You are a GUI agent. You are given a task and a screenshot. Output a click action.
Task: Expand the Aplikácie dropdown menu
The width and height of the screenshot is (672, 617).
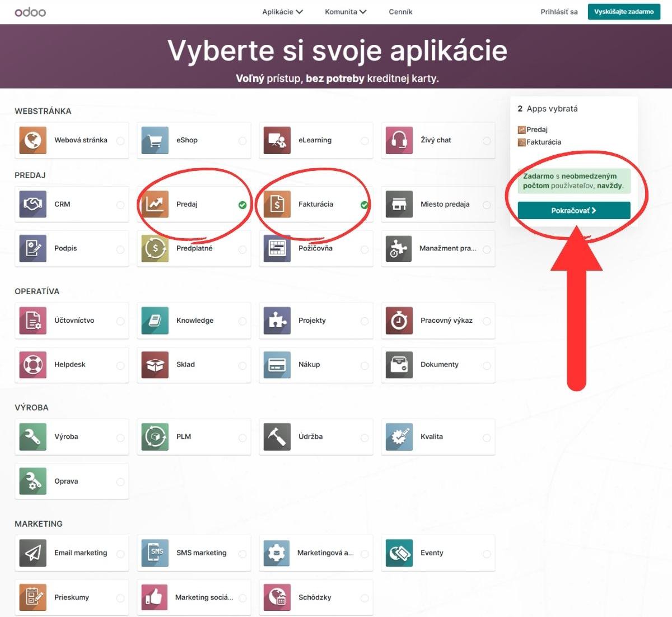pyautogui.click(x=282, y=12)
